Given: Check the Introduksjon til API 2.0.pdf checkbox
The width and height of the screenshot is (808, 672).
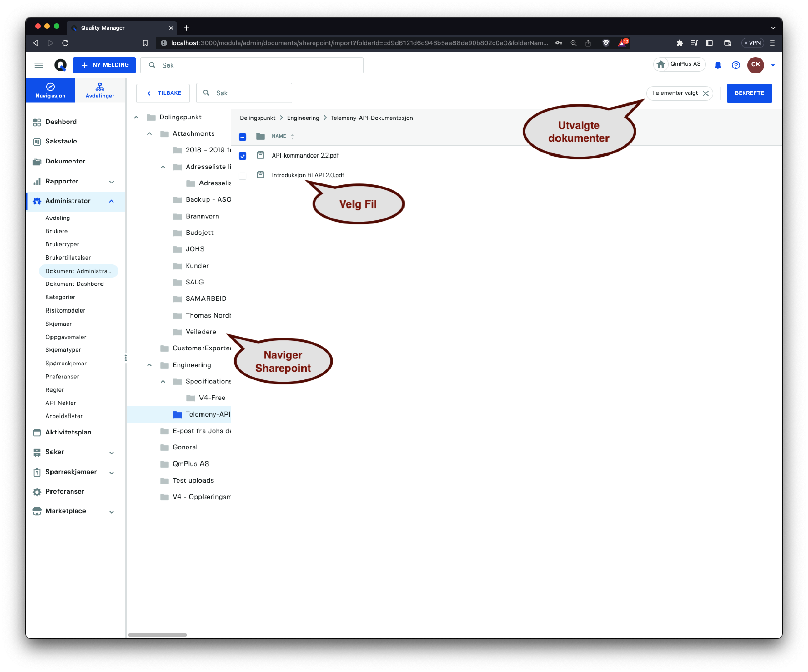Looking at the screenshot, I should click(x=243, y=176).
